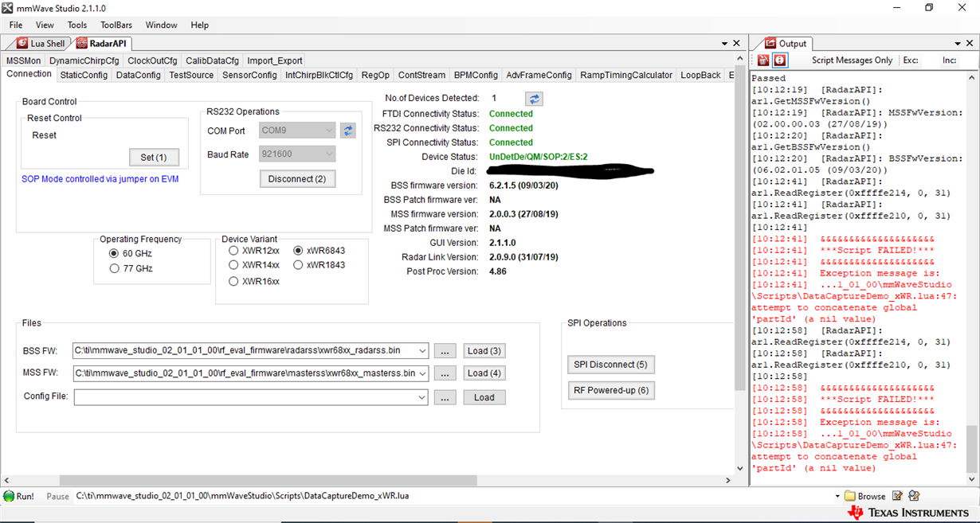Click Load (4) for MSS firmware
Image resolution: width=980 pixels, height=523 pixels.
484,373
